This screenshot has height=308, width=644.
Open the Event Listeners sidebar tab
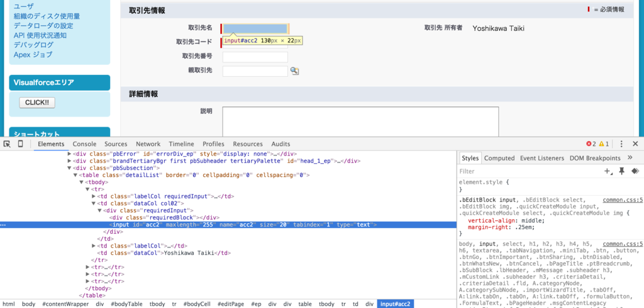[x=542, y=158]
